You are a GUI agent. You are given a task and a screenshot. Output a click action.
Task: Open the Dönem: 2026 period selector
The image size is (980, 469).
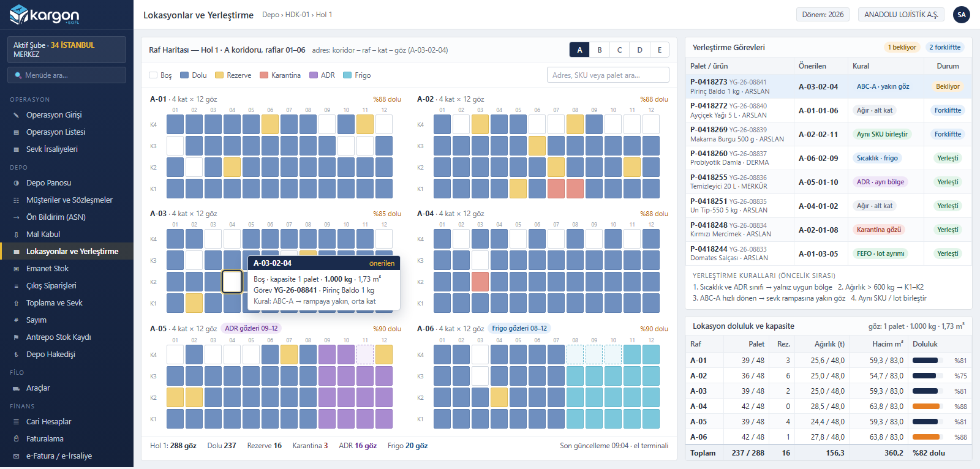[823, 15]
